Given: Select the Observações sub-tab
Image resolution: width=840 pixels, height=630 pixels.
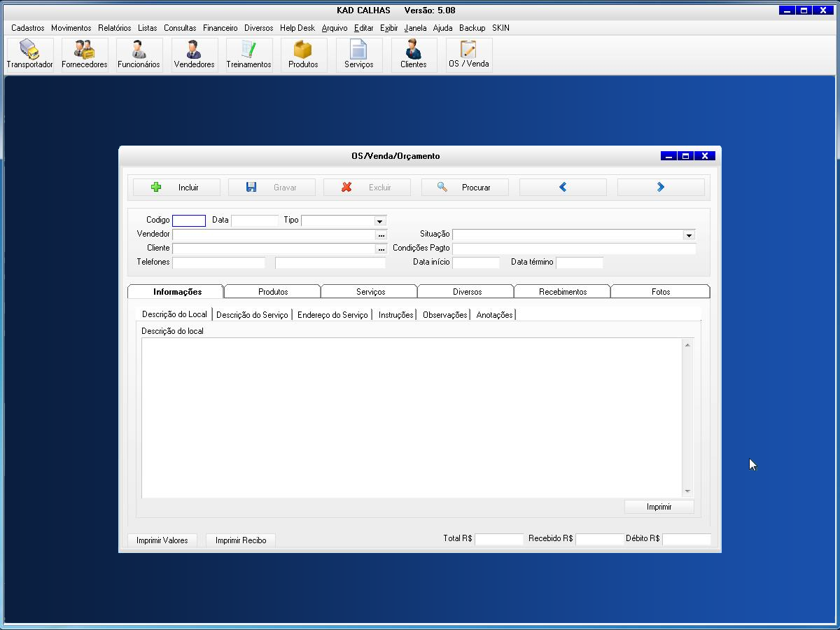Looking at the screenshot, I should 444,315.
